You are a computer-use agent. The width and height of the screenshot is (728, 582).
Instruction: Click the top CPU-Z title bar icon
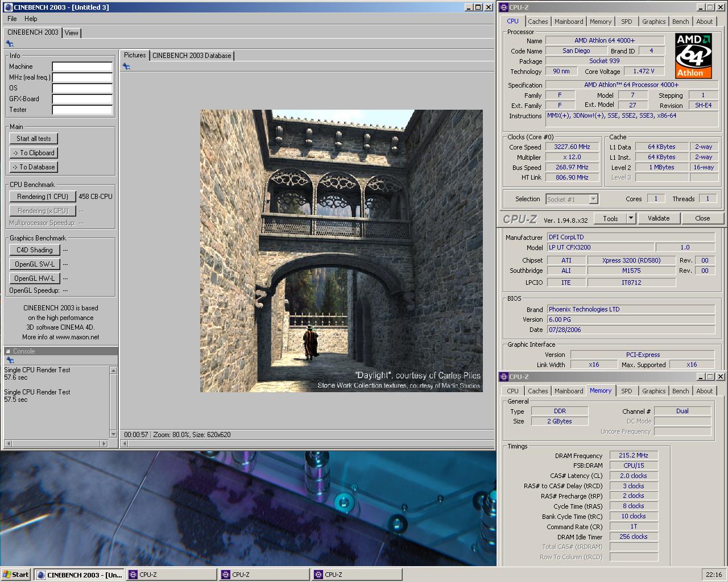[503, 7]
